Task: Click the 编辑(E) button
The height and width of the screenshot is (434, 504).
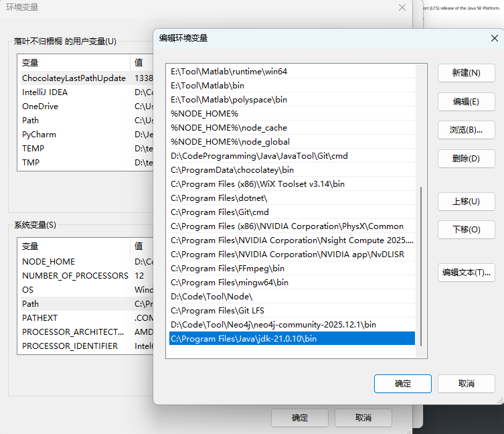Action: click(466, 102)
